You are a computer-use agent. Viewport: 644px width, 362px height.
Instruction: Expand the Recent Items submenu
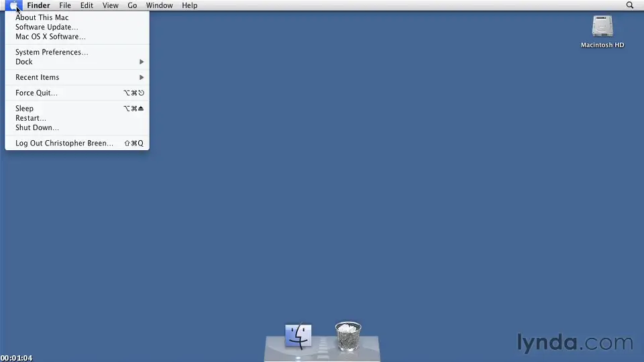(x=76, y=77)
